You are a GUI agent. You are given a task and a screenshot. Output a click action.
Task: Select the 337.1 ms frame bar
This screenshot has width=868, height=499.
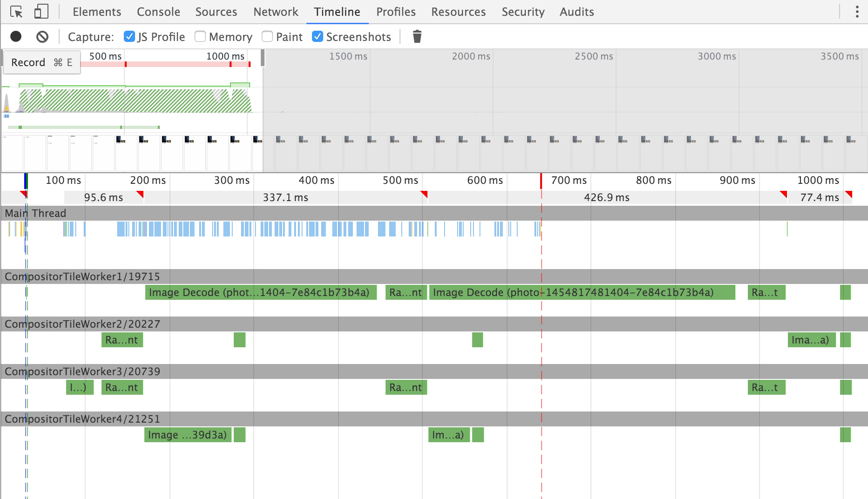[x=285, y=197]
